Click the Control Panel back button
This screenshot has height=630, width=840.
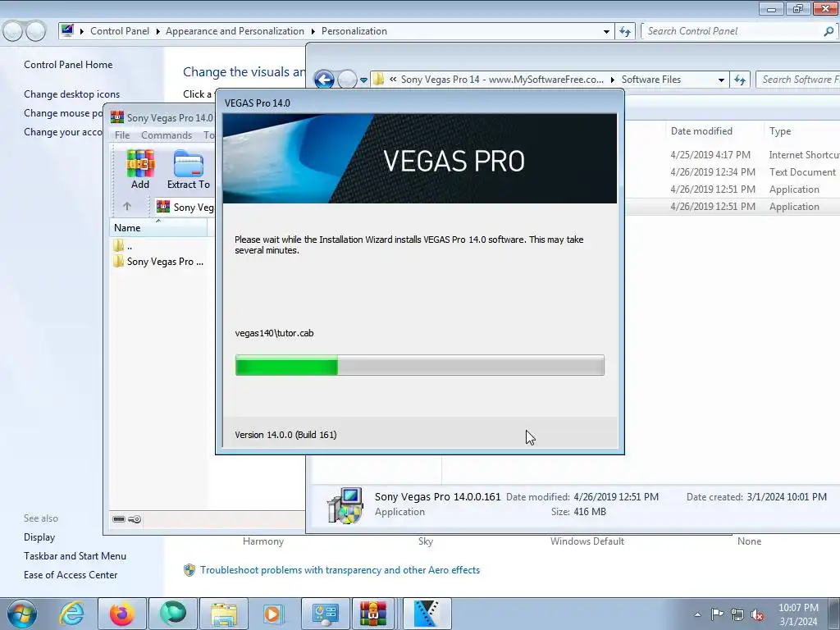click(13, 31)
